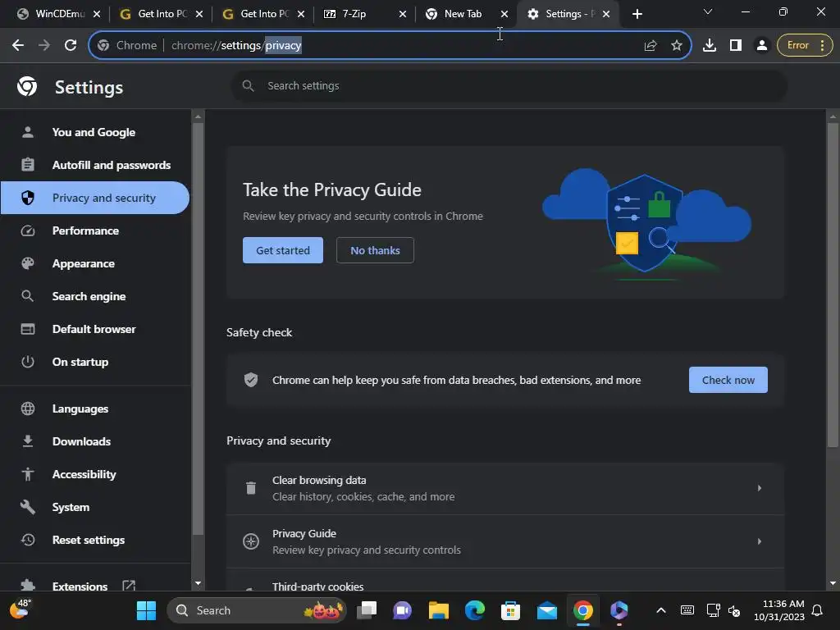Viewport: 840px width, 630px height.
Task: Click the Privacy Guide compass icon
Action: pyautogui.click(x=251, y=541)
